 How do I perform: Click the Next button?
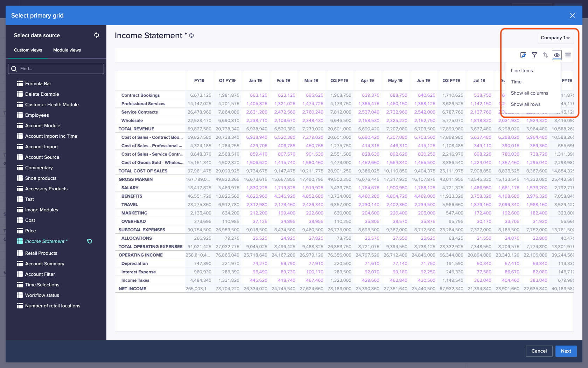566,351
